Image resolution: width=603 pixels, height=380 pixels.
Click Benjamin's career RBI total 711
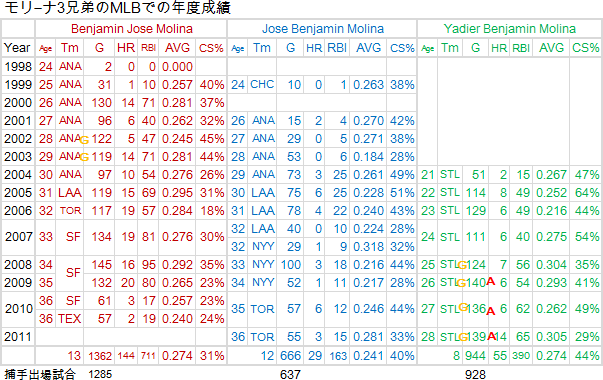point(148,356)
